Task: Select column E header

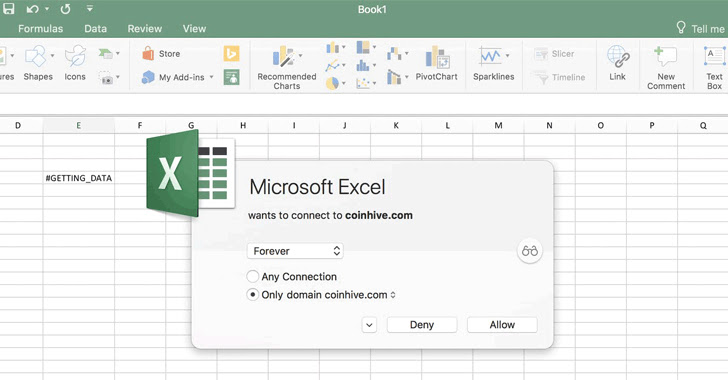Action: click(78, 125)
